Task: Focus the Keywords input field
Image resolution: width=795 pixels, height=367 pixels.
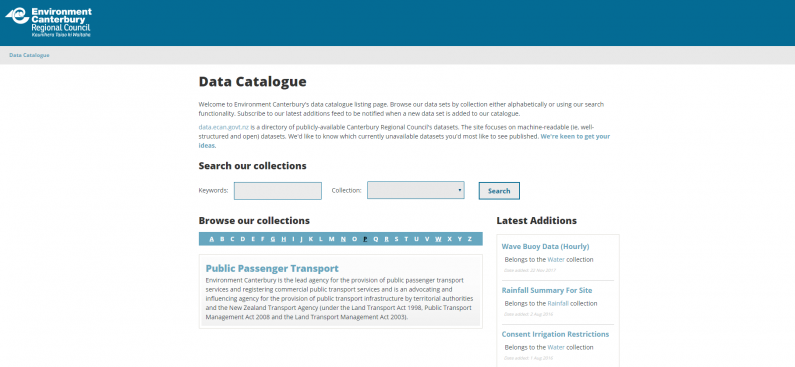Action: 278,191
